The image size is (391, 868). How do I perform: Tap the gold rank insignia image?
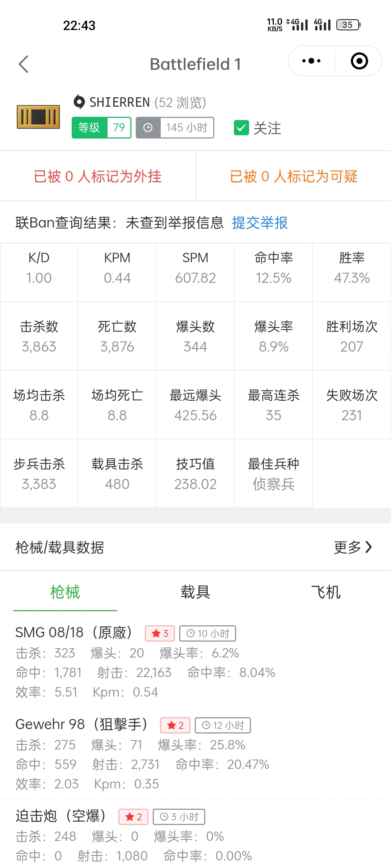coord(38,117)
